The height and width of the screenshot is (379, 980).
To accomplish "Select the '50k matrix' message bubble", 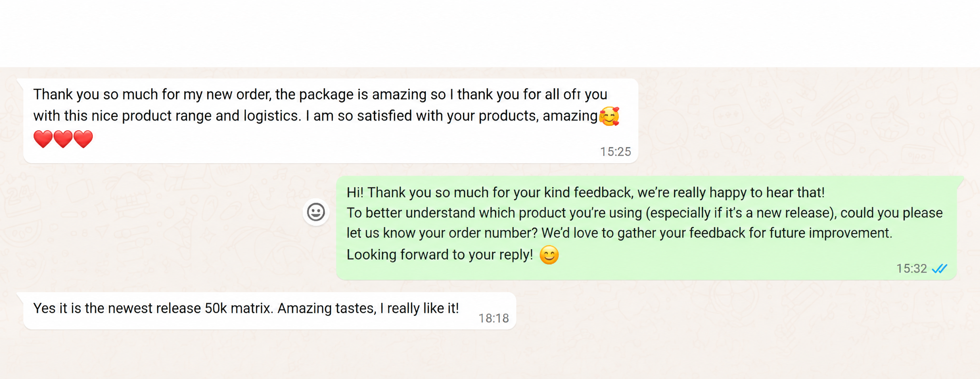I will [x=270, y=311].
